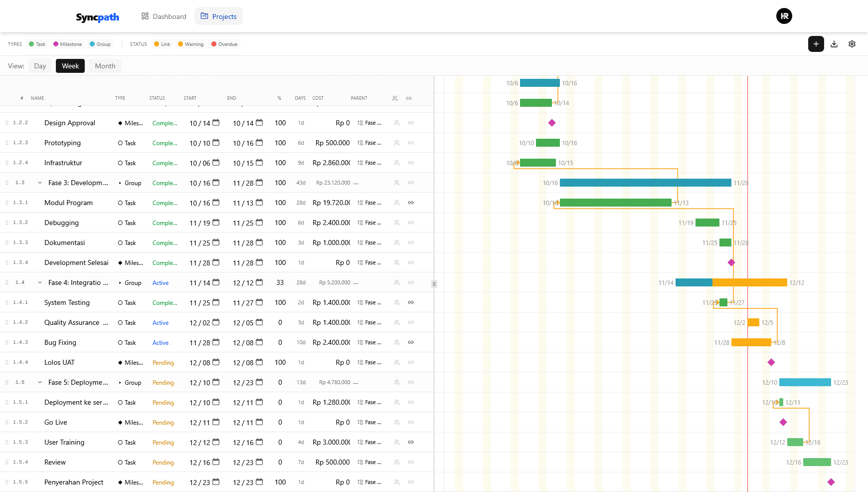
Task: Open the user avatar in the top right
Action: 784,16
